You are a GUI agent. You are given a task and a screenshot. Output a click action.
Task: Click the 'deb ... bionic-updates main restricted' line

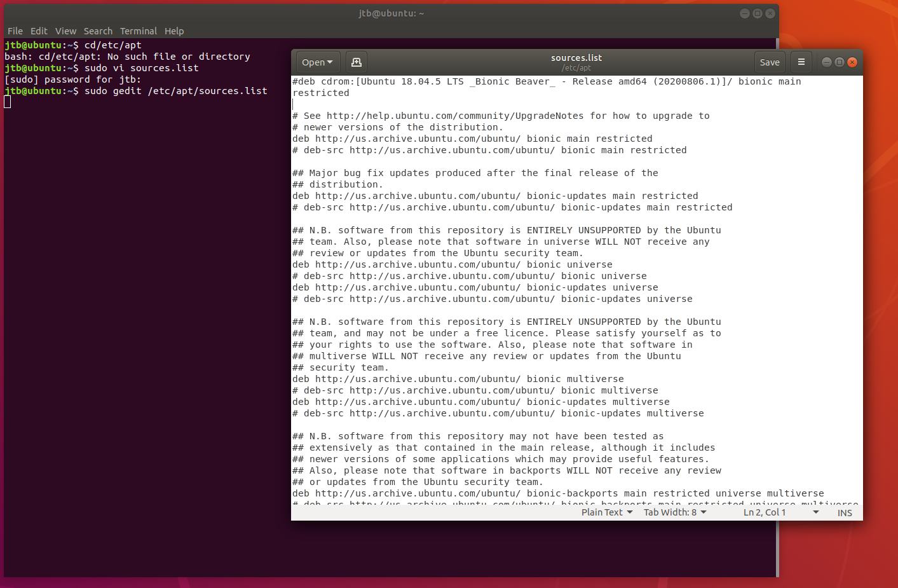(x=495, y=196)
